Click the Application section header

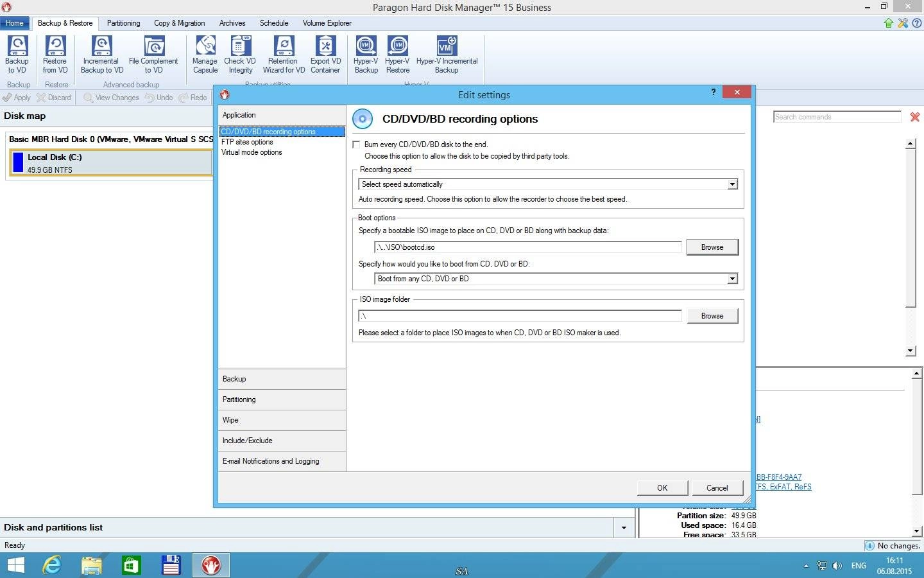[x=282, y=115]
